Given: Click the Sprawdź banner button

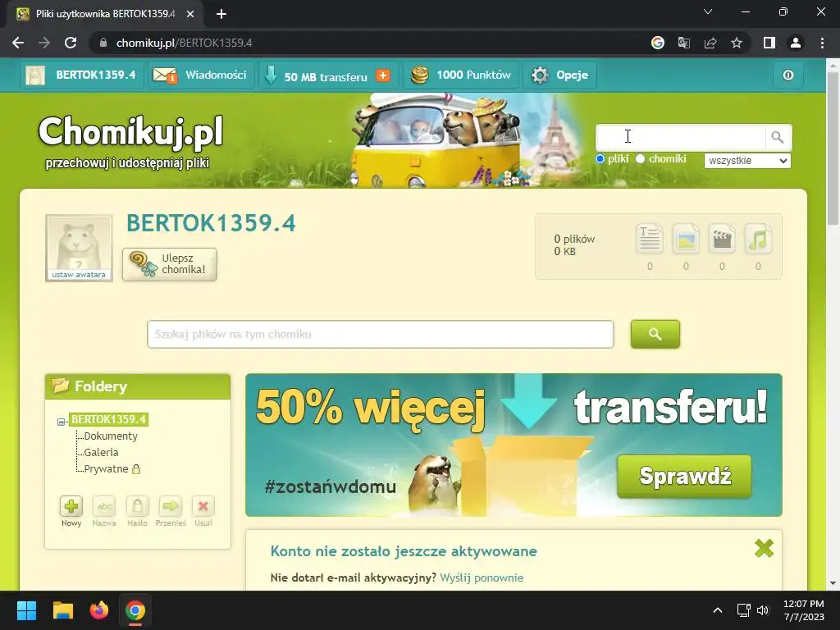Looking at the screenshot, I should 685,477.
